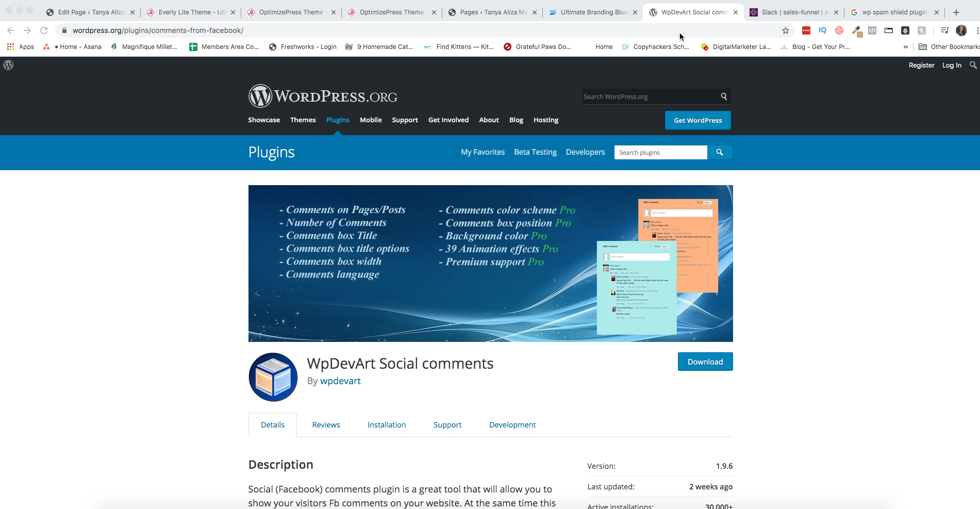
Task: Click the blue plugin search button
Action: tap(720, 152)
